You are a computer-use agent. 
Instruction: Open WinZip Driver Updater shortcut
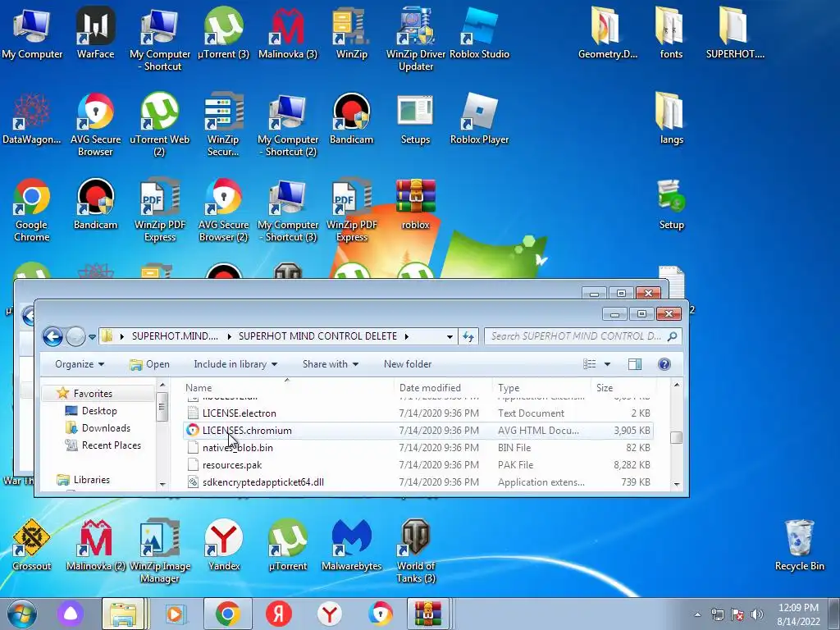click(416, 39)
